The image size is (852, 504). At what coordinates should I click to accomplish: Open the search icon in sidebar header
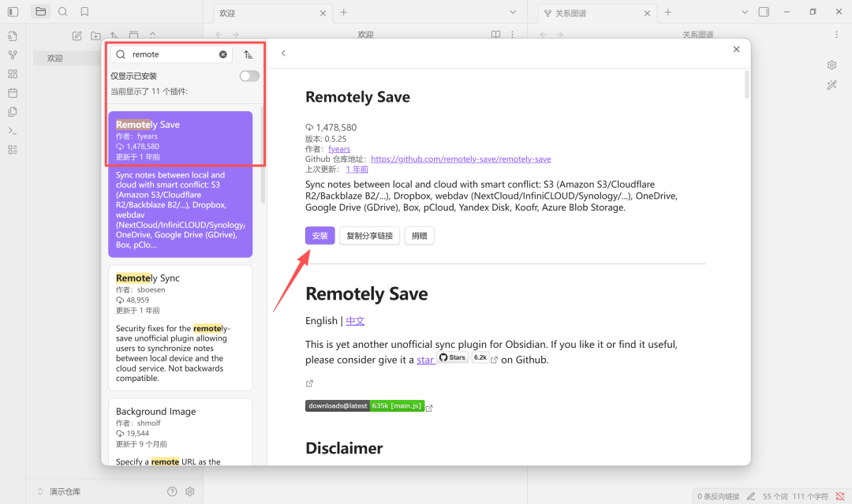(x=62, y=11)
